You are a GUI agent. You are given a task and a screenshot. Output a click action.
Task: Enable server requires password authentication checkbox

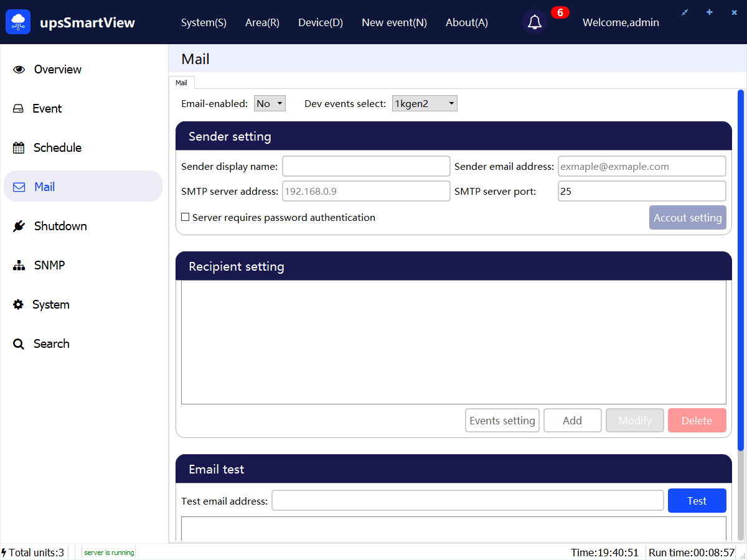(x=186, y=218)
